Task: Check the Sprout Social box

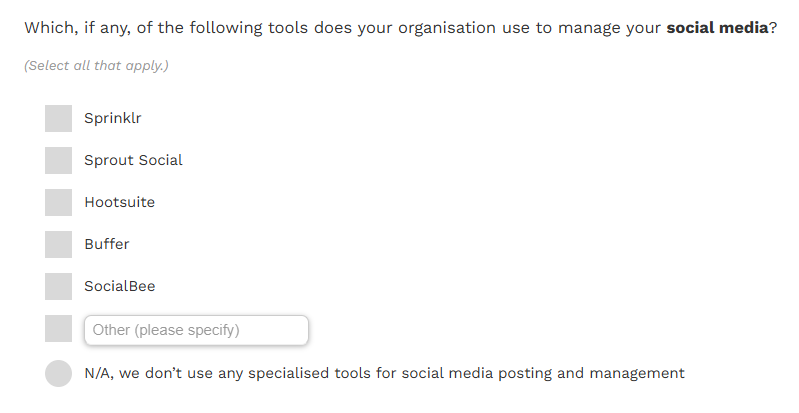Action: point(58,161)
